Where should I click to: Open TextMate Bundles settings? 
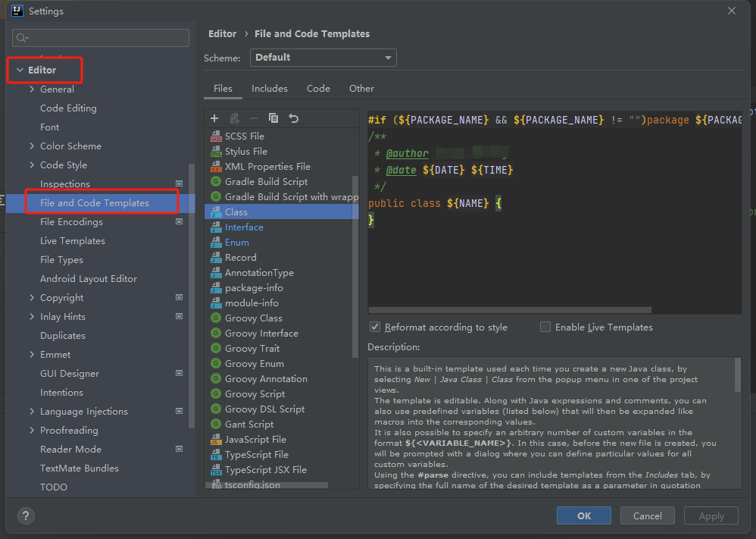pos(80,468)
